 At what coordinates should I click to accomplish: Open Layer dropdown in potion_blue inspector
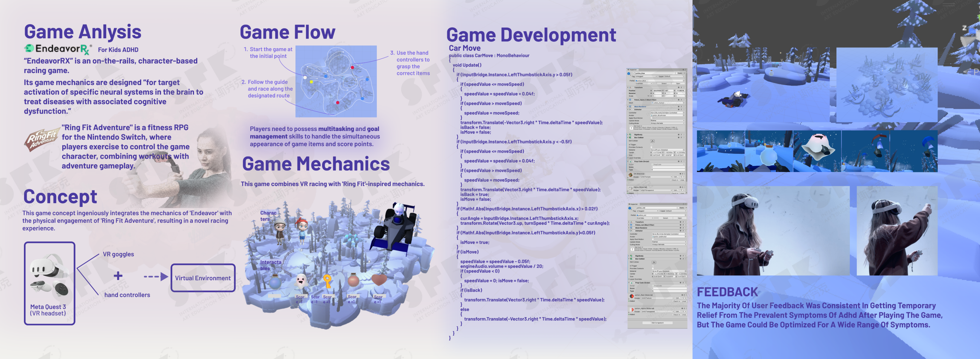[674, 77]
